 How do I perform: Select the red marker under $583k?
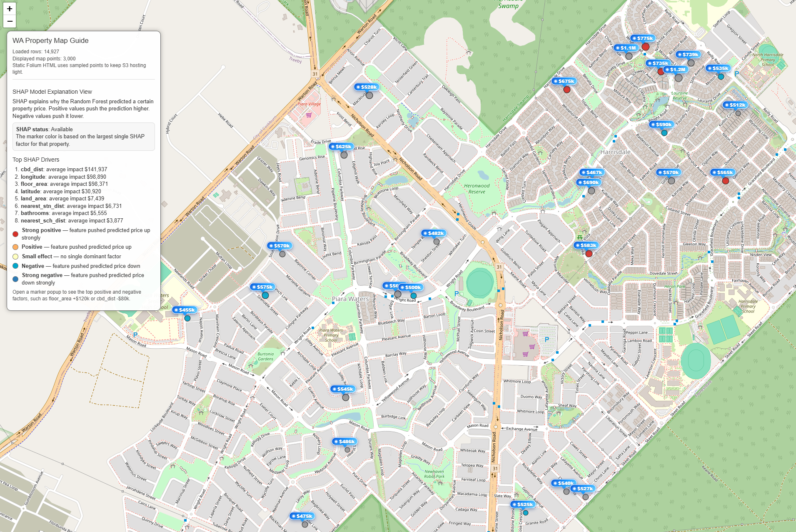pos(589,254)
